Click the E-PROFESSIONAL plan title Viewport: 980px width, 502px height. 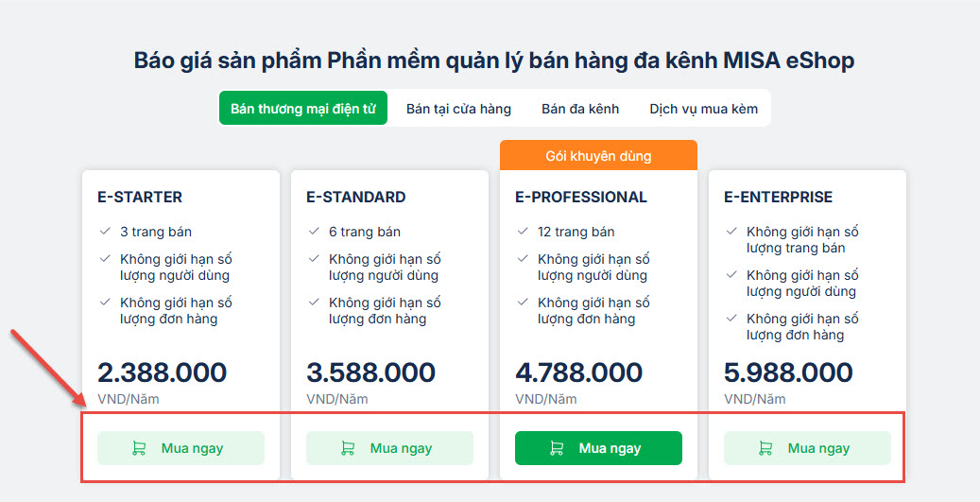[581, 198]
